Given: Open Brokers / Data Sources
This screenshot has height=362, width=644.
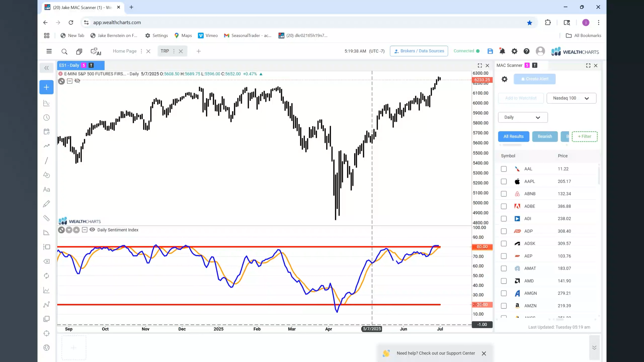Looking at the screenshot, I should [419, 51].
